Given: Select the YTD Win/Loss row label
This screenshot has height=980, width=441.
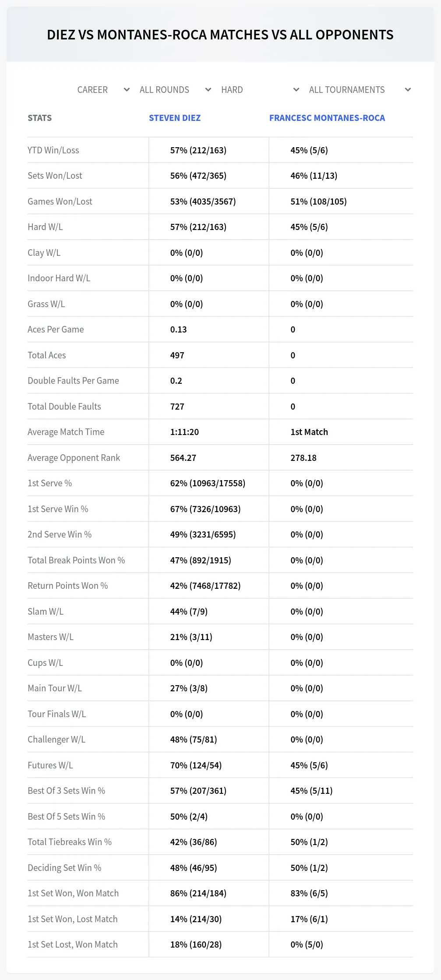Looking at the screenshot, I should pos(53,150).
